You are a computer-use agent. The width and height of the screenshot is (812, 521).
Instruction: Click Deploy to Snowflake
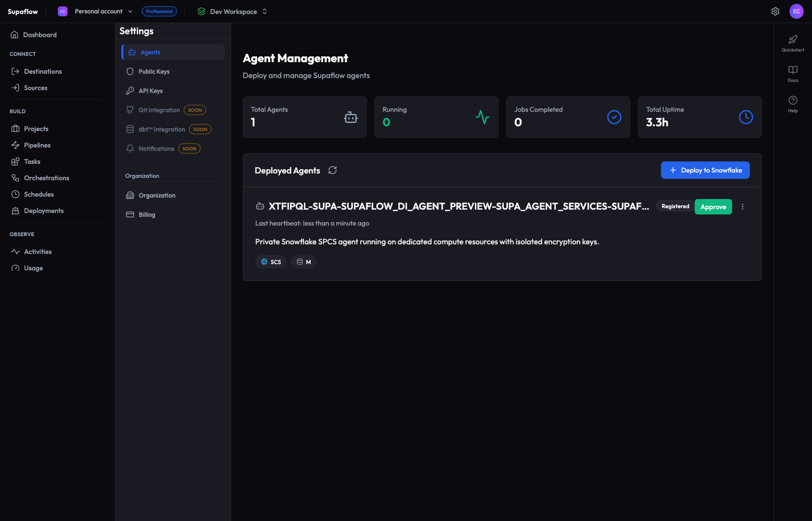click(705, 170)
